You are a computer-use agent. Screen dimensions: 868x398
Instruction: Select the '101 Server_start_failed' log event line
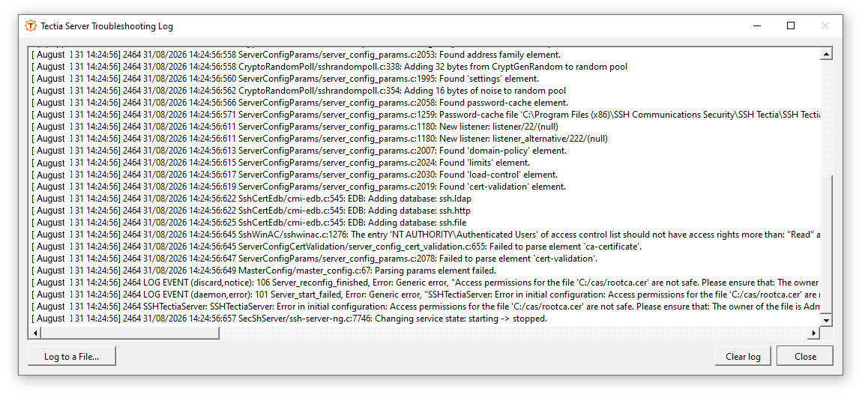[x=425, y=295]
